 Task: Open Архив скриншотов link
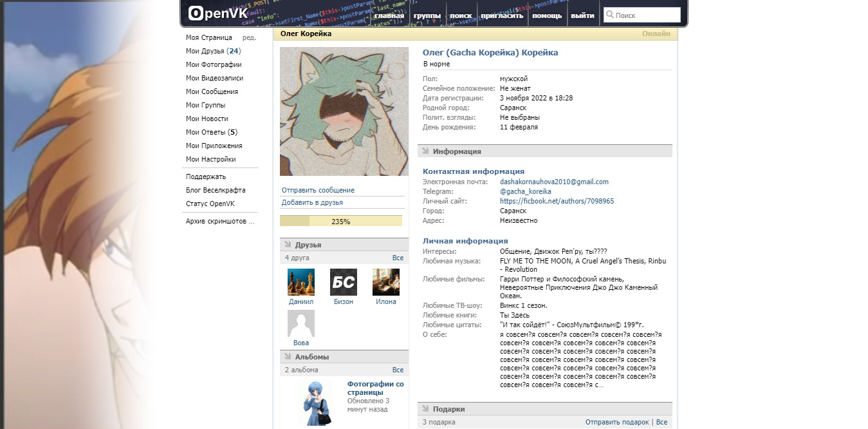click(220, 221)
